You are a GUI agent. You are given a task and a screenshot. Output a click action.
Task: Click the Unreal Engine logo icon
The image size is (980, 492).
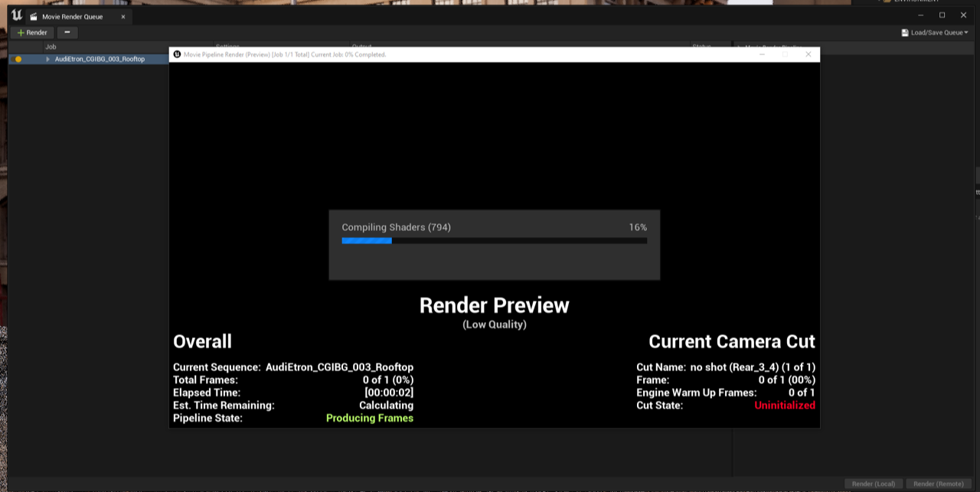pyautogui.click(x=16, y=15)
